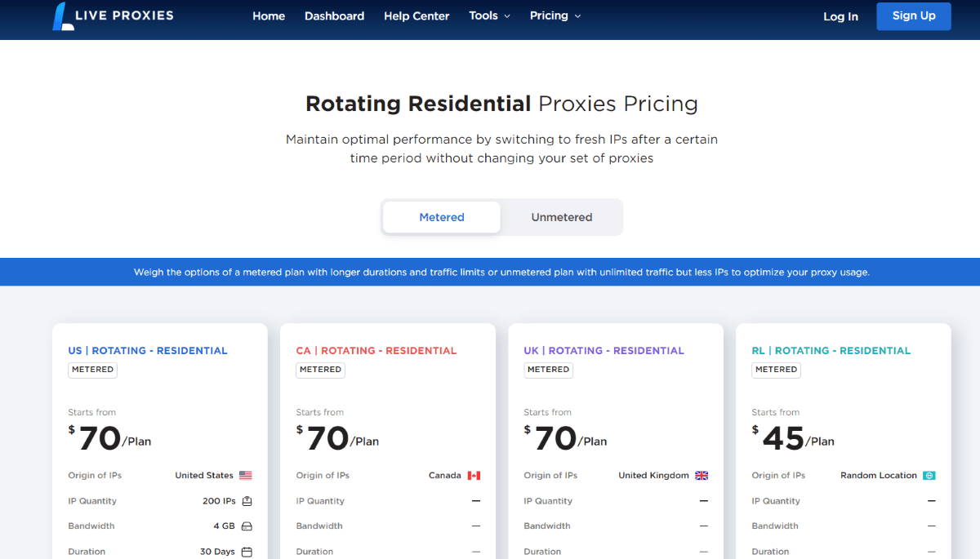
Task: Open the Dashboard menu item
Action: pos(334,16)
